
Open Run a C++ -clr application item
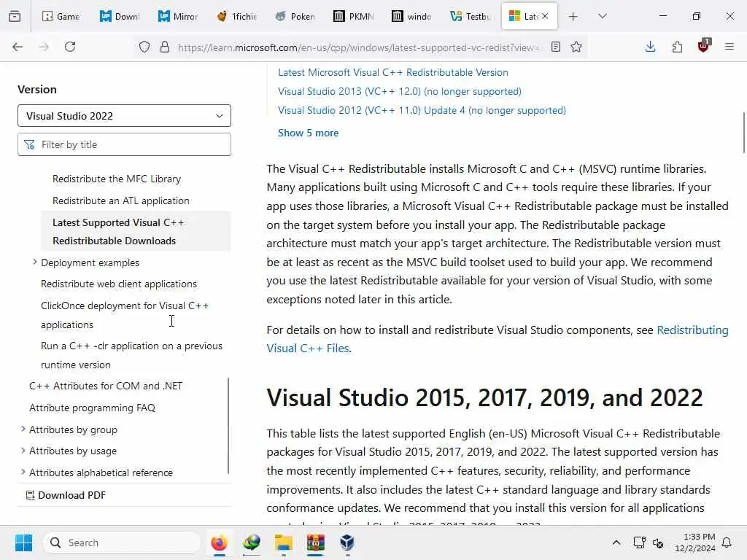click(x=131, y=355)
